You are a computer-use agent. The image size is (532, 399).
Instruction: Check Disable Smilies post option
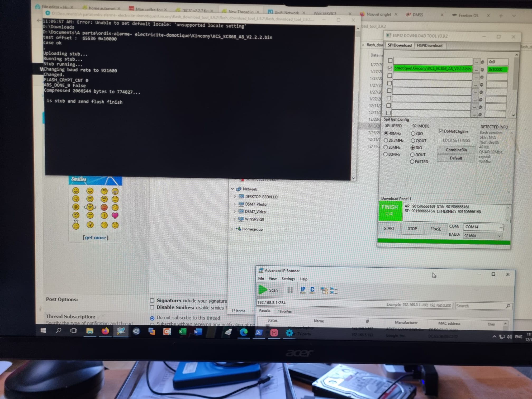click(152, 307)
